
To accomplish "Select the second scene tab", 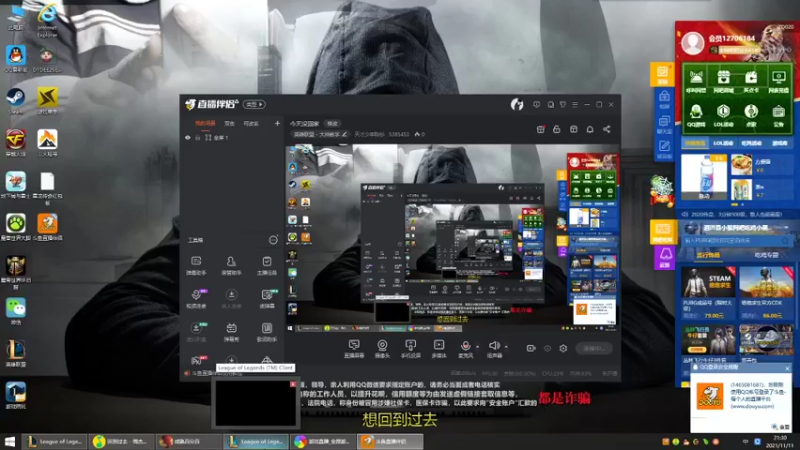I will click(230, 123).
